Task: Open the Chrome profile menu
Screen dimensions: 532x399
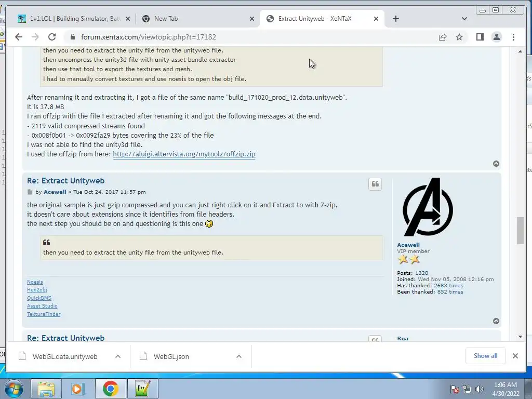Action: [496, 37]
